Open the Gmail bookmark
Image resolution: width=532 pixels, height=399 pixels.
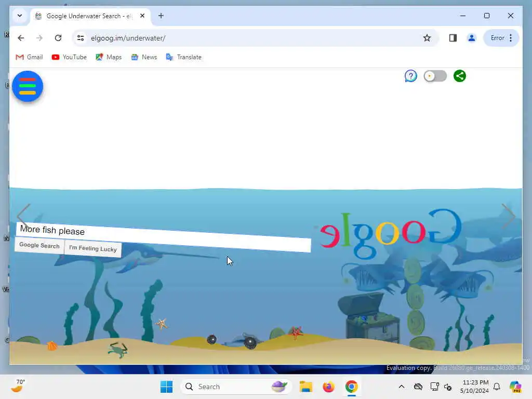coord(29,57)
